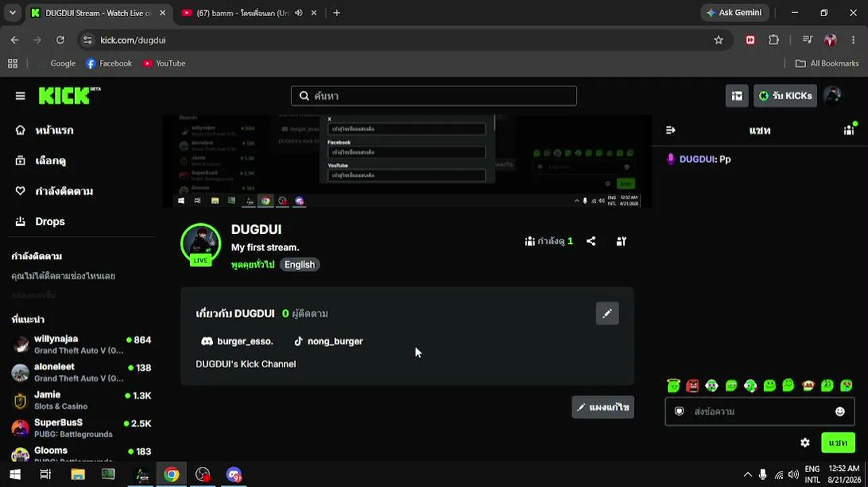Click the Kick search field

point(434,96)
